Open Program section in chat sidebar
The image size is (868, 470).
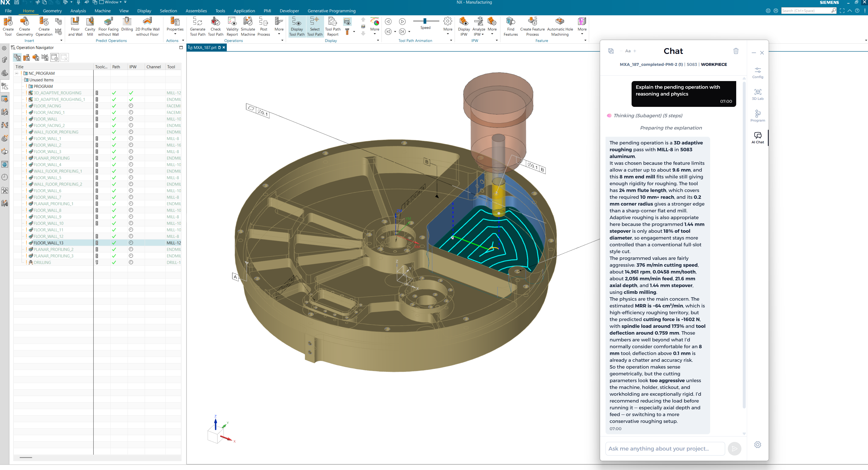pyautogui.click(x=757, y=116)
